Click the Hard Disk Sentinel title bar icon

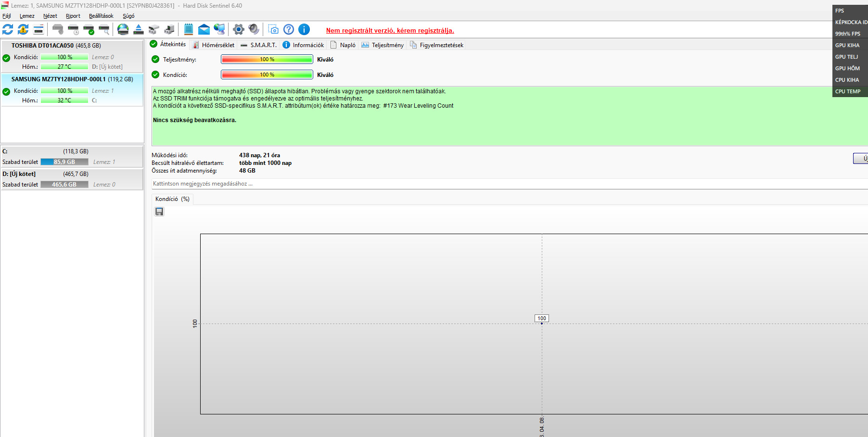point(5,5)
